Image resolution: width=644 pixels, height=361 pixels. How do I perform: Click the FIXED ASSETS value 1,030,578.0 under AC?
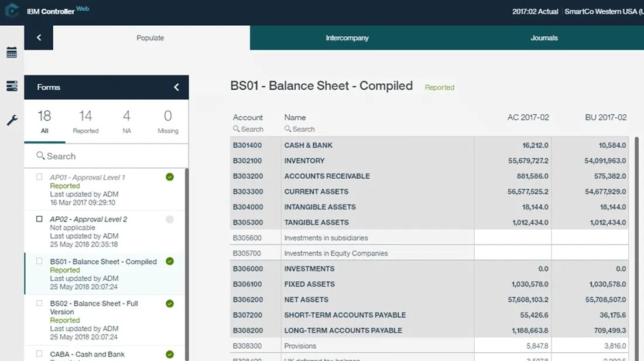pyautogui.click(x=530, y=284)
